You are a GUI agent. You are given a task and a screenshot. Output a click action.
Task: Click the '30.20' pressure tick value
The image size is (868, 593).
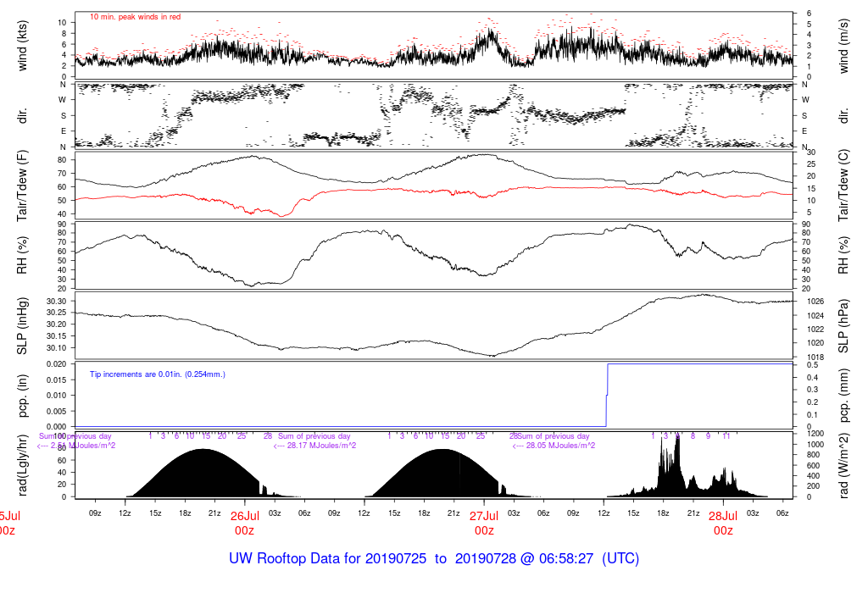click(57, 324)
